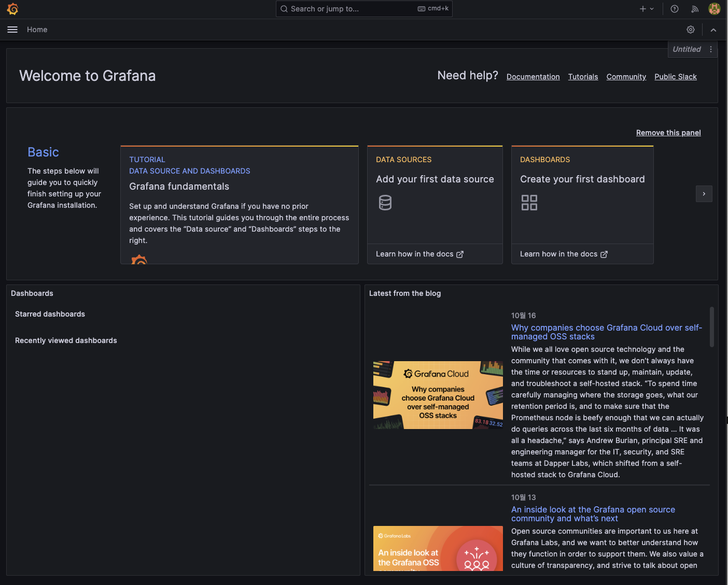Click the next-arrow in setup guide

704,194
